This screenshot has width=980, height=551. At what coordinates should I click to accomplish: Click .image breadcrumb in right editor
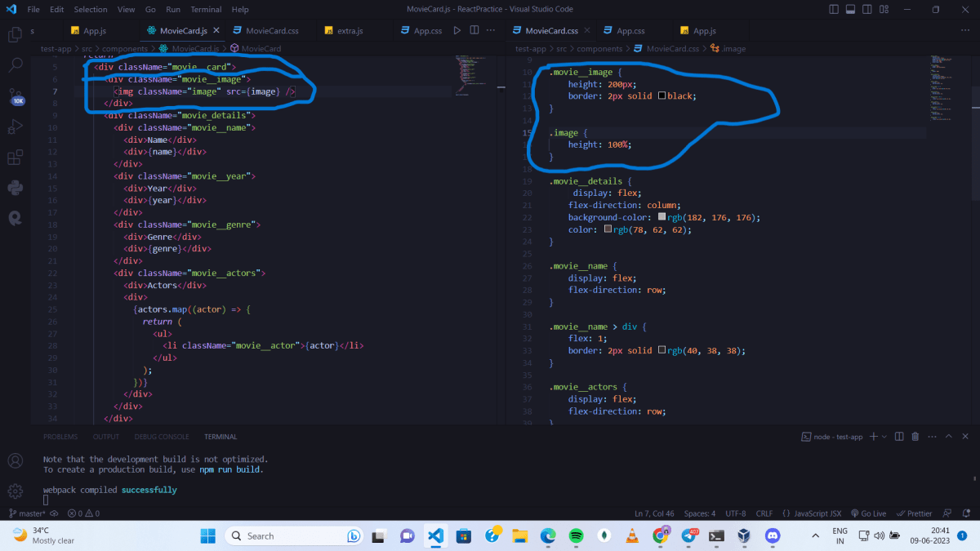728,49
